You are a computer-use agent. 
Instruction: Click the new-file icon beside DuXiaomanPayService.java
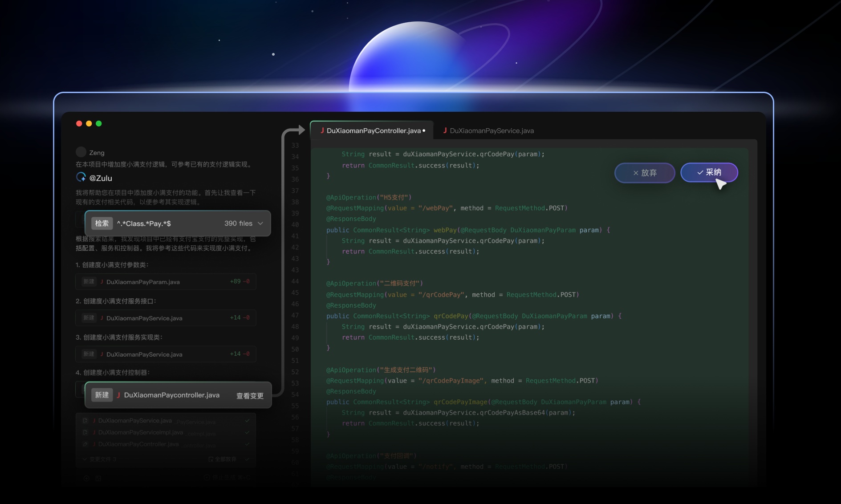coord(85,420)
